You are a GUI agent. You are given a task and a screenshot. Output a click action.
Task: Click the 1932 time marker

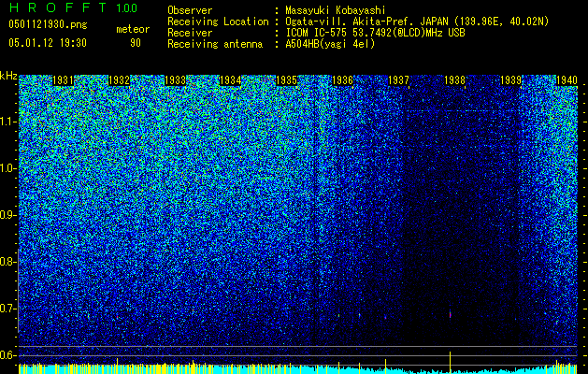pos(119,80)
